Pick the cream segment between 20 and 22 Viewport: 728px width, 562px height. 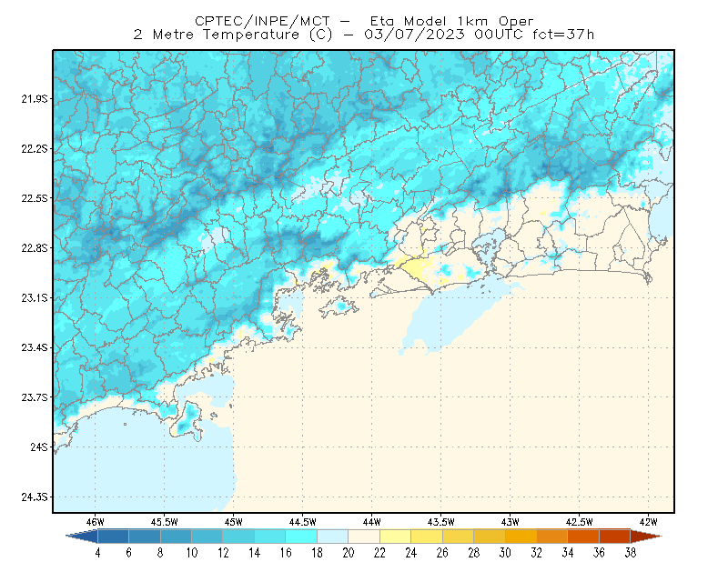pos(364,537)
